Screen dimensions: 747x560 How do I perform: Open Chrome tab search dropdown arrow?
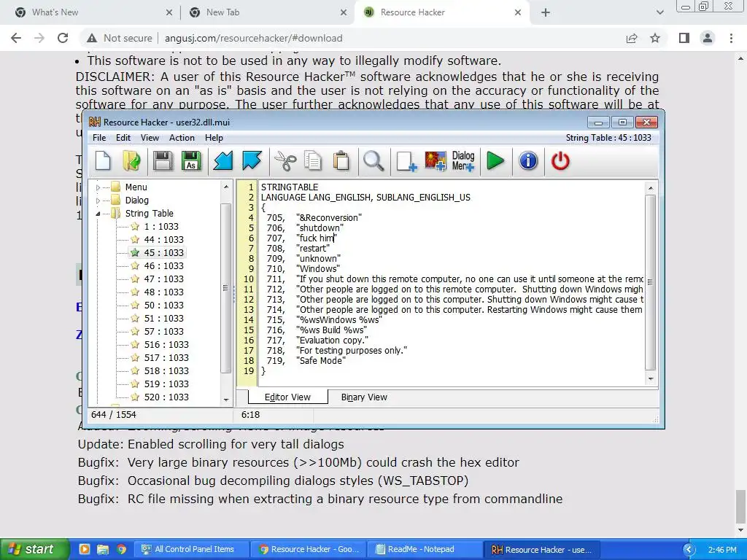coord(659,12)
